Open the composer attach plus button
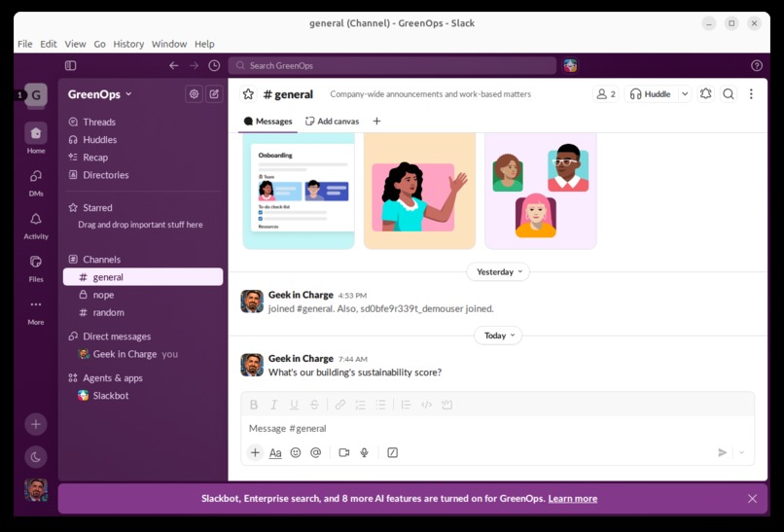This screenshot has height=532, width=784. (x=255, y=452)
